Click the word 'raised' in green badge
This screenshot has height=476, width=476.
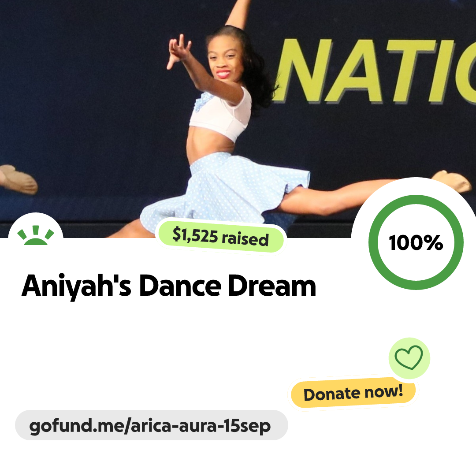point(245,238)
